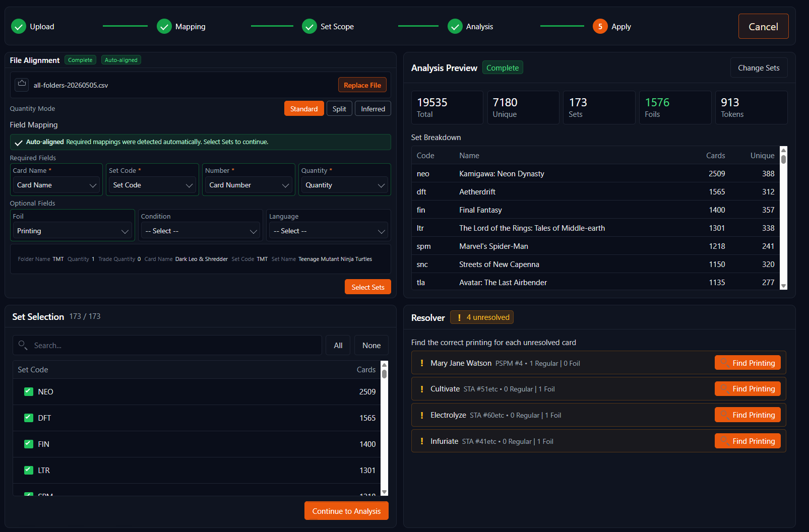Screen dimensions: 809x532
Task: Click the Set Selection list scrollbar thumb
Action: click(384, 373)
